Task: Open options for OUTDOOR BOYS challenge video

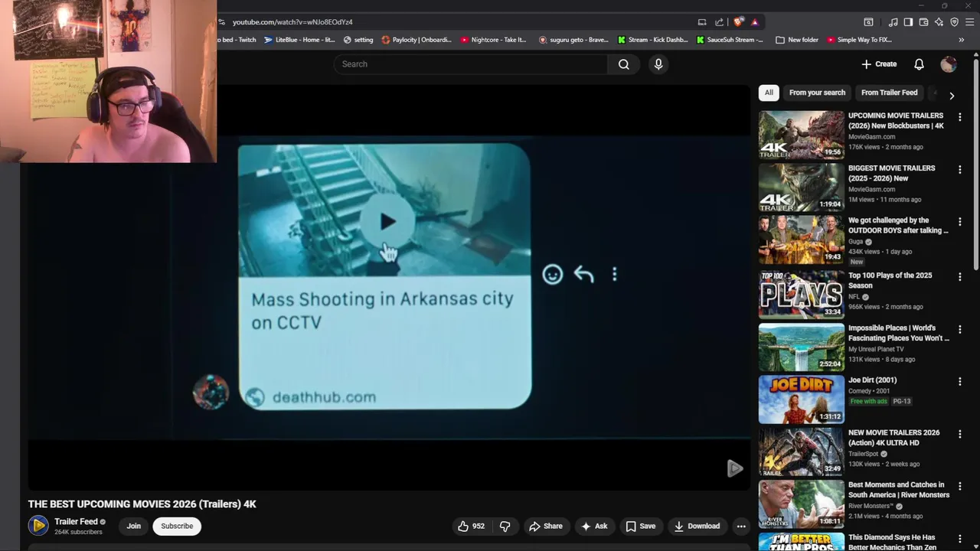Action: [x=959, y=222]
